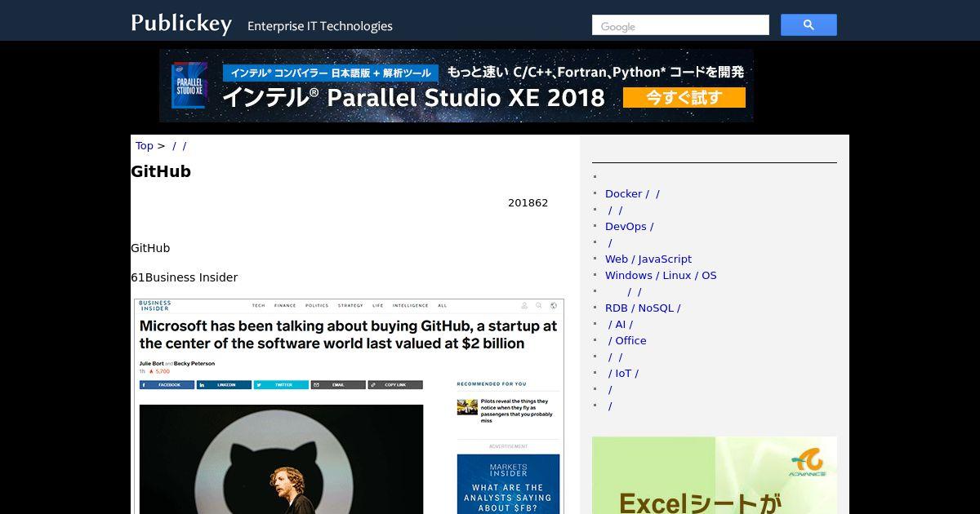
Task: Click the Pilots reveal recommended article thumbnail
Action: [467, 406]
